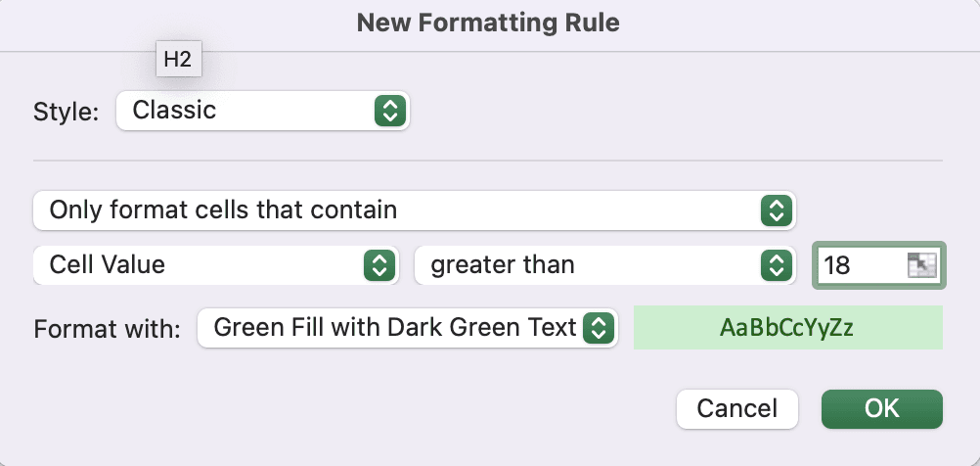Click the H2 cell reference tooltip
The height and width of the screenshot is (466, 980).
177,59
